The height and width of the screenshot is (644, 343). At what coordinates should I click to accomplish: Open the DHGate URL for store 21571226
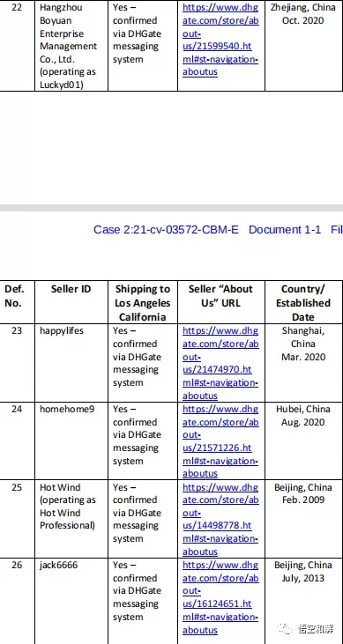point(220,441)
